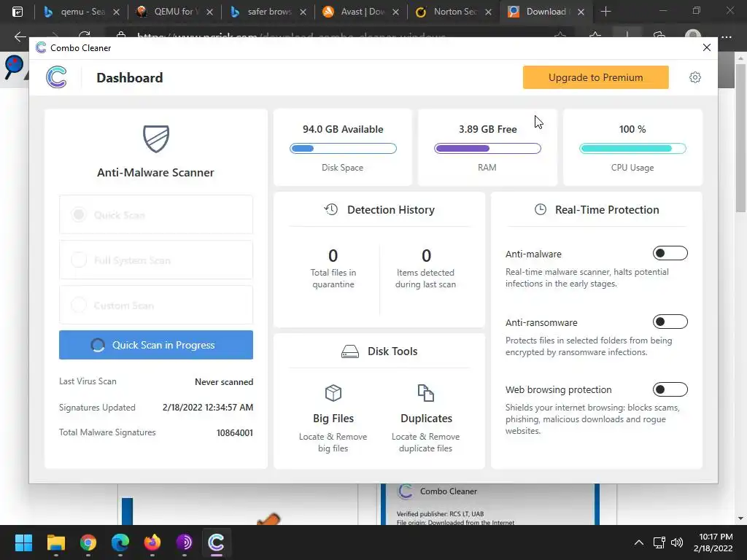
Task: Open volume control tray icon
Action: pyautogui.click(x=676, y=542)
